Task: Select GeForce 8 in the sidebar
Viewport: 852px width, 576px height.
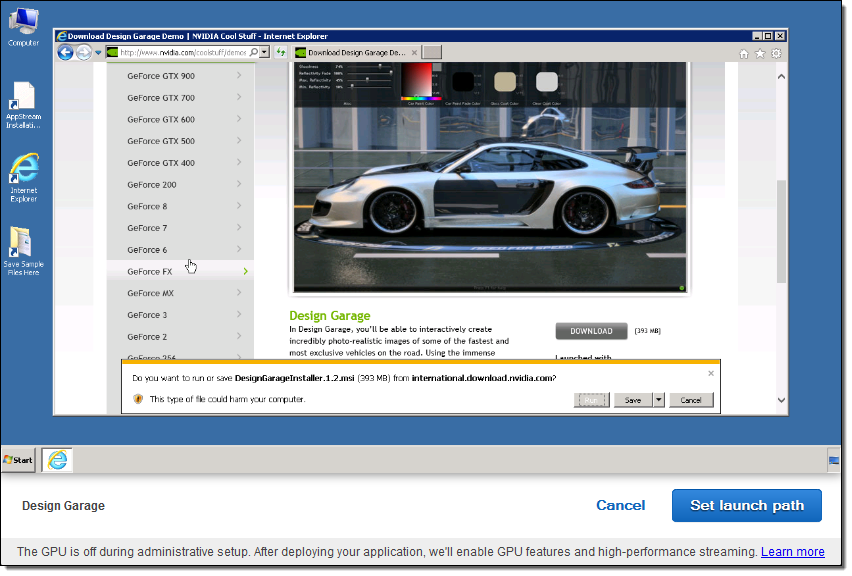Action: (x=180, y=206)
